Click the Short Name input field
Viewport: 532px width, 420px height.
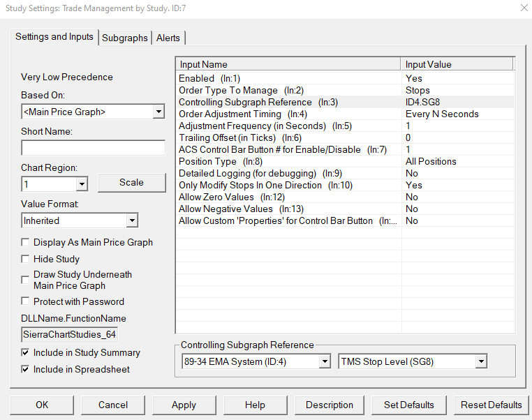tap(94, 148)
